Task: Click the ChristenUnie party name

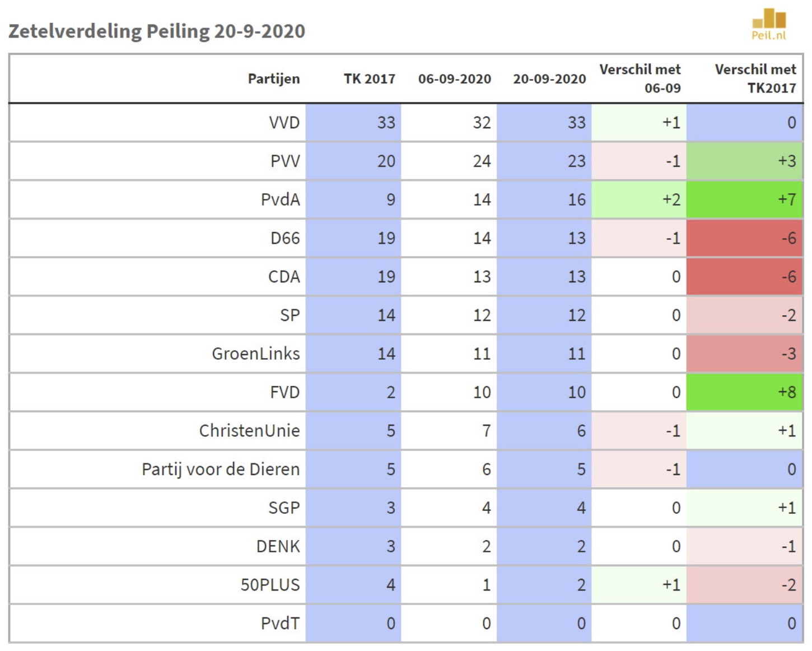Action: pyautogui.click(x=249, y=431)
